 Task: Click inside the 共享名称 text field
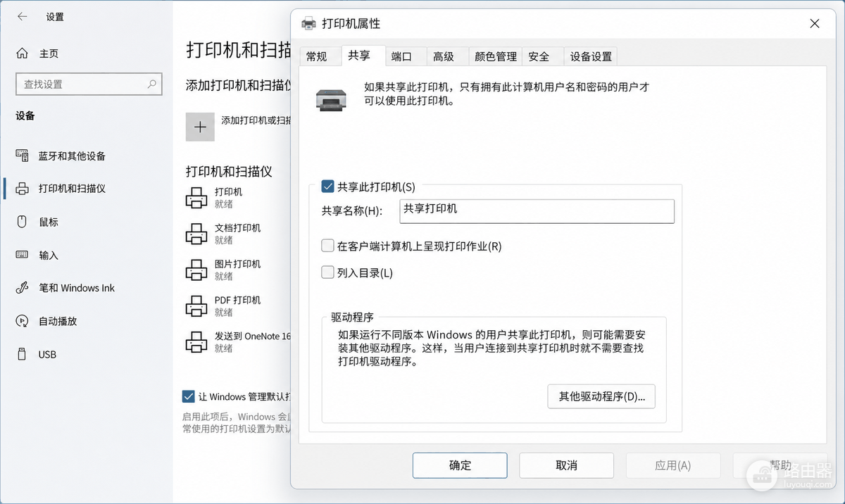[537, 211]
